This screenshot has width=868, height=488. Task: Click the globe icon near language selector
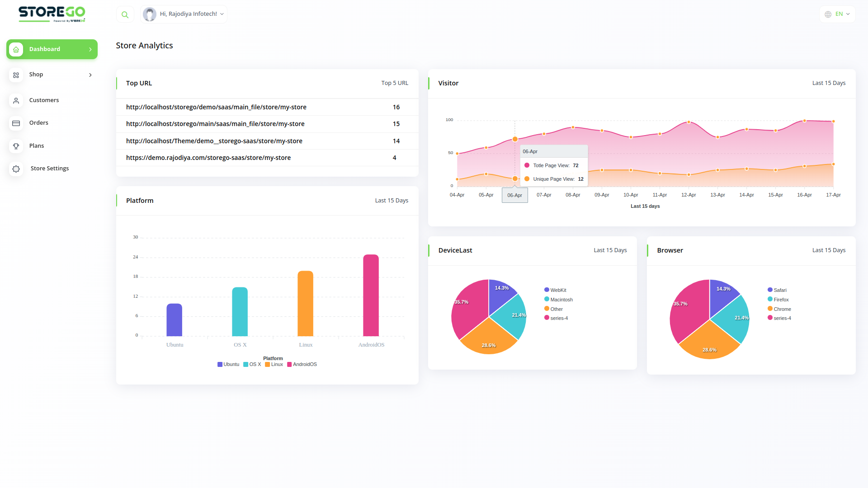(x=828, y=14)
